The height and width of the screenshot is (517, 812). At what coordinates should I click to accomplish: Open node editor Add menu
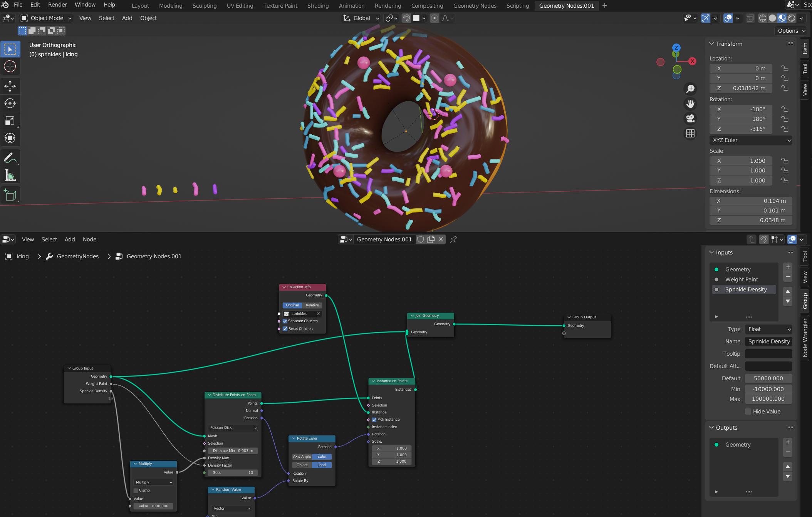coord(70,239)
